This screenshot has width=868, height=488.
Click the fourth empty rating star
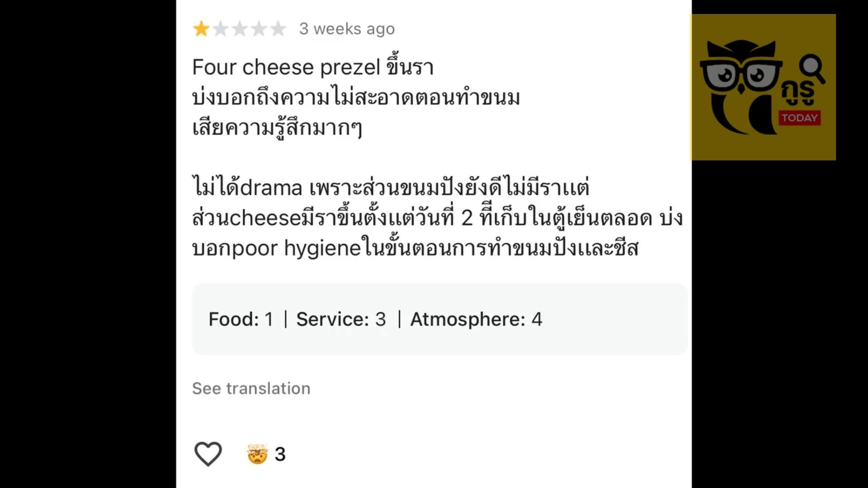[259, 29]
